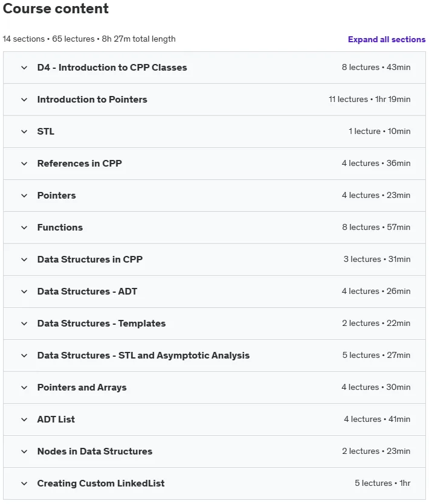This screenshot has height=504, width=429.
Task: Expand all sections link
Action: click(387, 39)
